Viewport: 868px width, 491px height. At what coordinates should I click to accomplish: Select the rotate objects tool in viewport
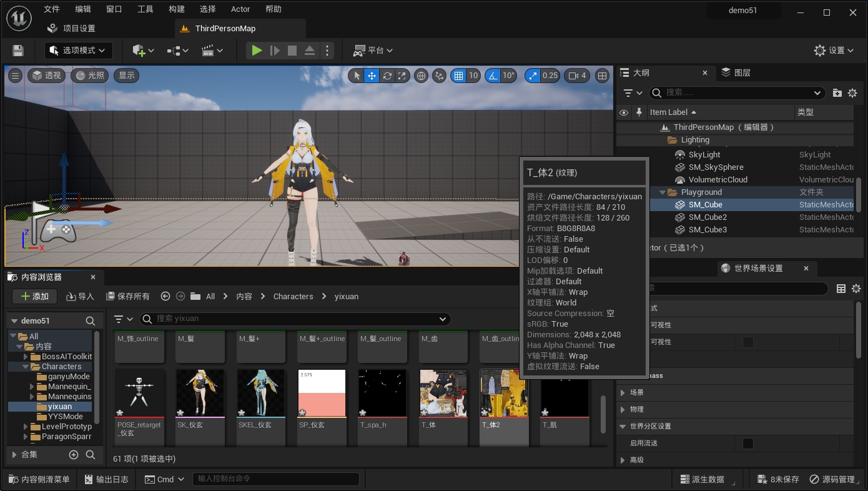click(387, 76)
